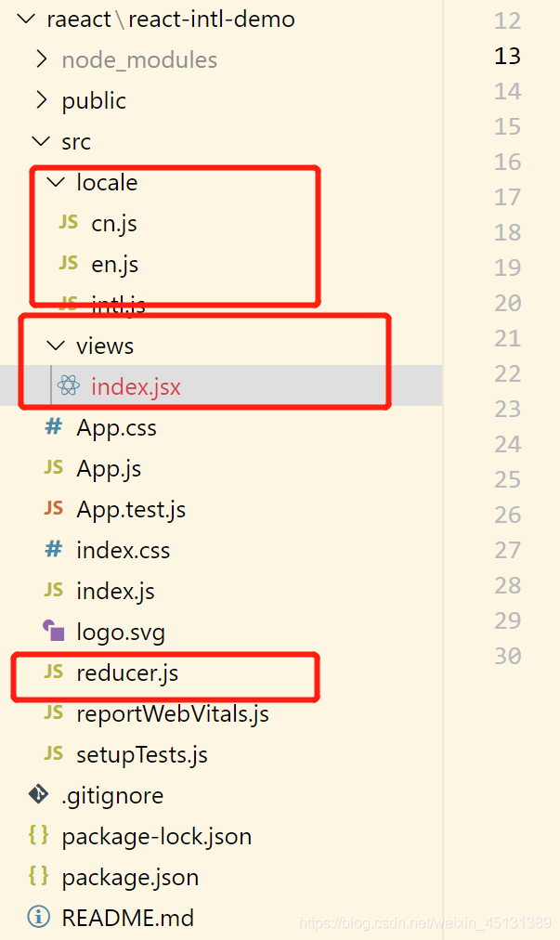
Task: Click the JS icon beside reducer.js
Action: [x=54, y=672]
